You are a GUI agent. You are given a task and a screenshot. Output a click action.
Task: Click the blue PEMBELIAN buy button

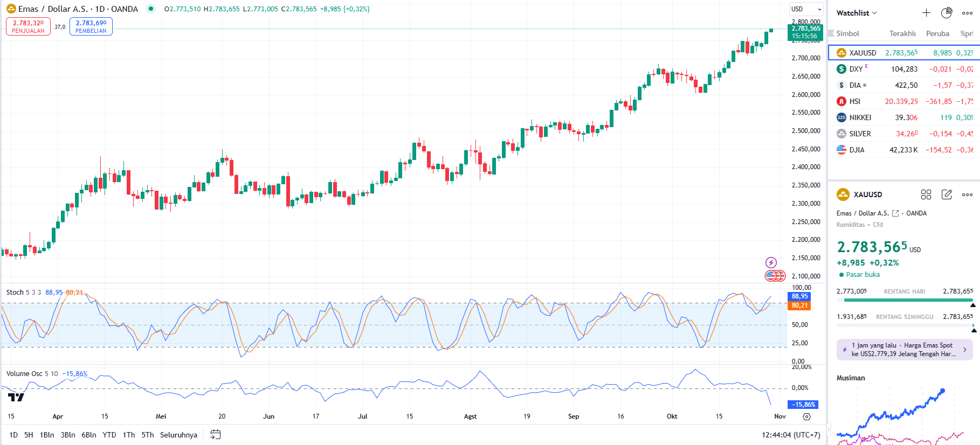[x=91, y=26]
